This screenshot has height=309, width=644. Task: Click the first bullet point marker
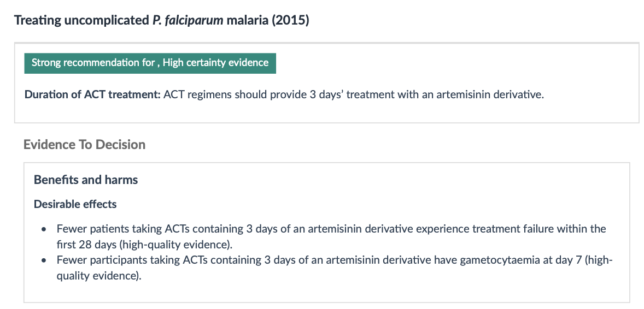[x=44, y=229]
